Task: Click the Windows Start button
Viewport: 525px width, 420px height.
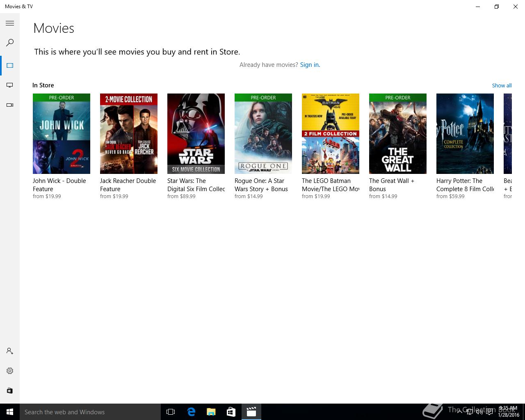Action: click(10, 412)
